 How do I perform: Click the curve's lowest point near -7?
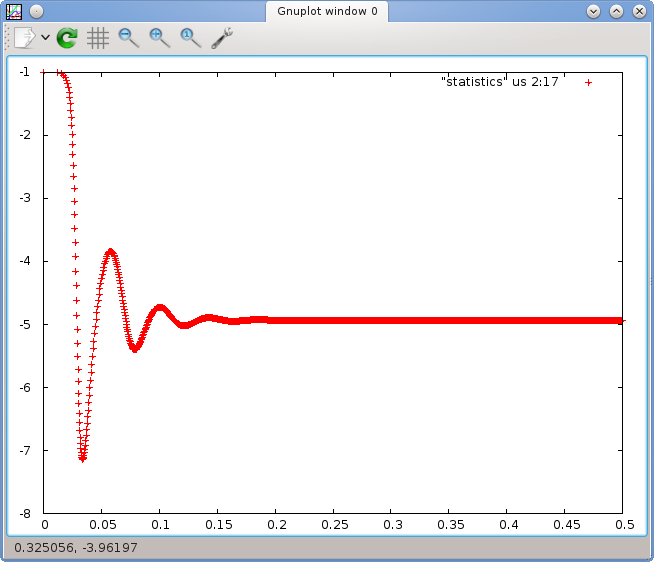pyautogui.click(x=82, y=459)
